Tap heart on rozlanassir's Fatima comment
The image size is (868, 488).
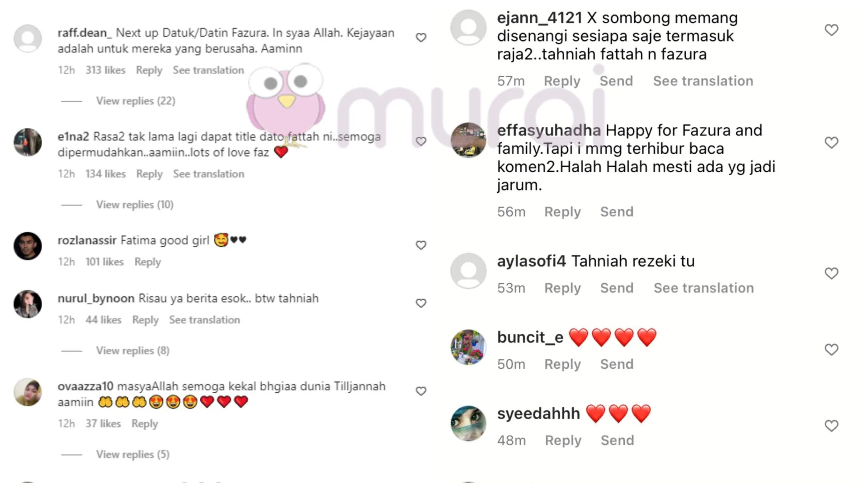(421, 245)
